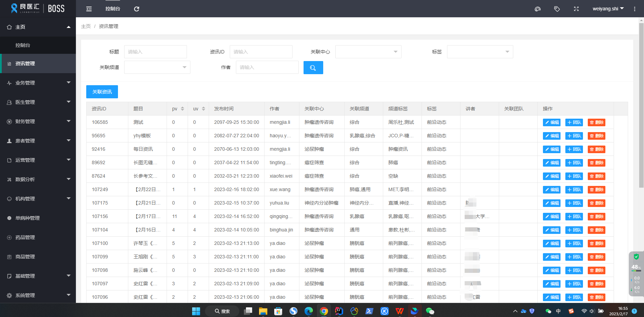644x317 pixels.
Task: Switch to the 控制台 top tab
Action: tap(113, 9)
